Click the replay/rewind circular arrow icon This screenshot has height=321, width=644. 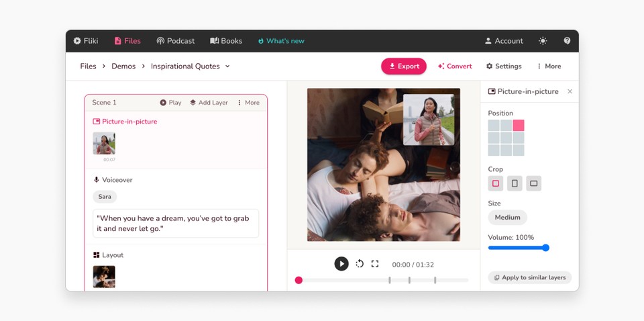(x=360, y=264)
